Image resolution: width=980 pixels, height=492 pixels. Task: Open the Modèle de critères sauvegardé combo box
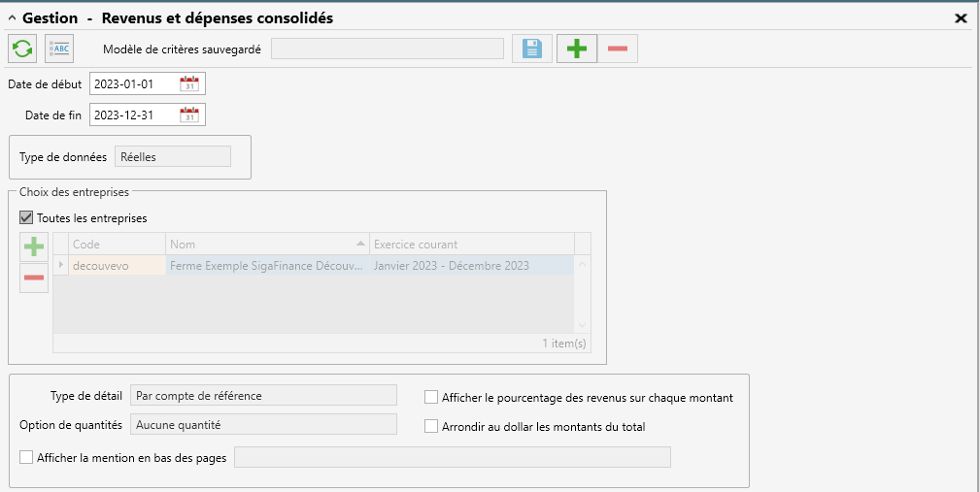(x=388, y=49)
